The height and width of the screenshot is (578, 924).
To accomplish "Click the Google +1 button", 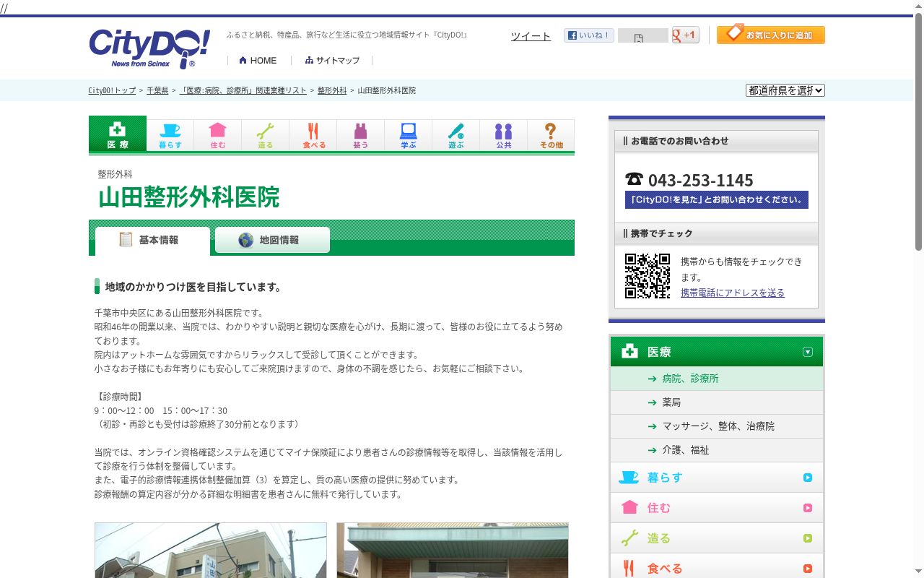I will (x=686, y=35).
